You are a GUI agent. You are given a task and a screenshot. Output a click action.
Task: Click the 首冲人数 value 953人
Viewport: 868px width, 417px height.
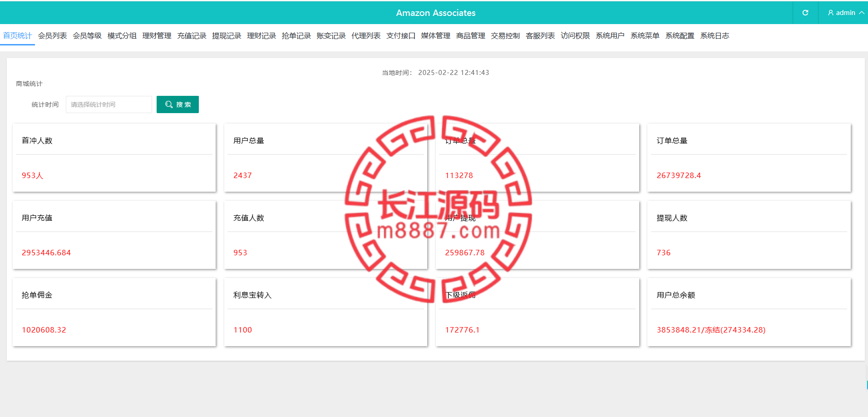coord(32,175)
